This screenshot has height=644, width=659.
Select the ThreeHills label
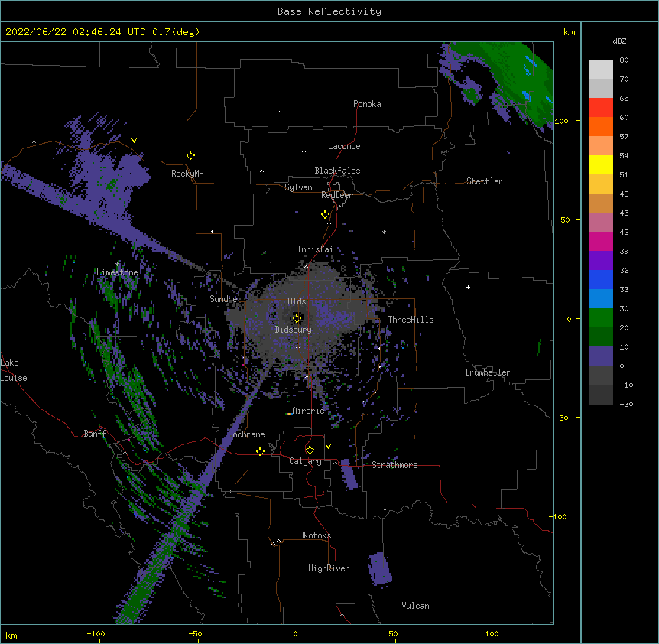point(411,320)
